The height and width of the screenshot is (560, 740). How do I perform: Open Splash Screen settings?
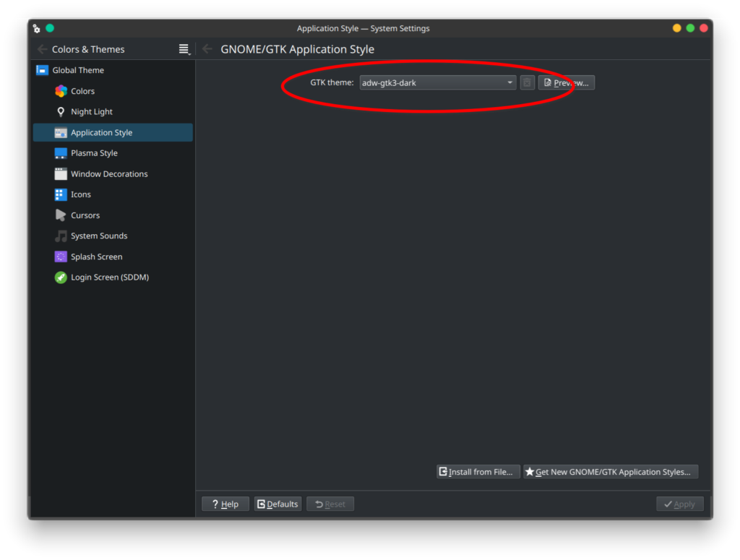tap(96, 257)
